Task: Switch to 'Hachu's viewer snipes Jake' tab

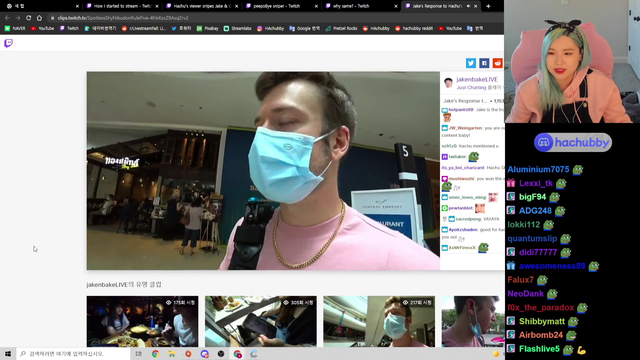Action: 201,6
